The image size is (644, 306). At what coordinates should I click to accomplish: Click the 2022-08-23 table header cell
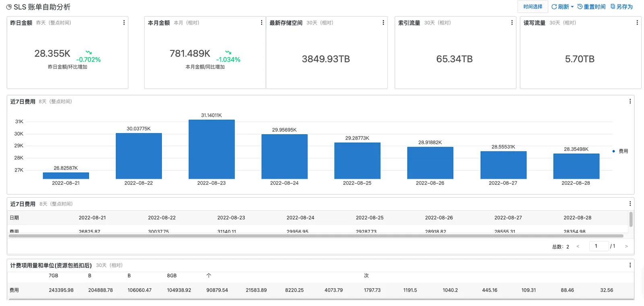coord(231,218)
